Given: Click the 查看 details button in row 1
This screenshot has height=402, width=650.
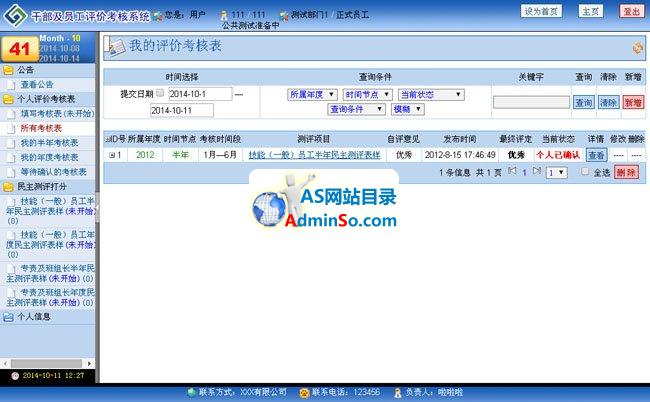Looking at the screenshot, I should click(x=597, y=155).
